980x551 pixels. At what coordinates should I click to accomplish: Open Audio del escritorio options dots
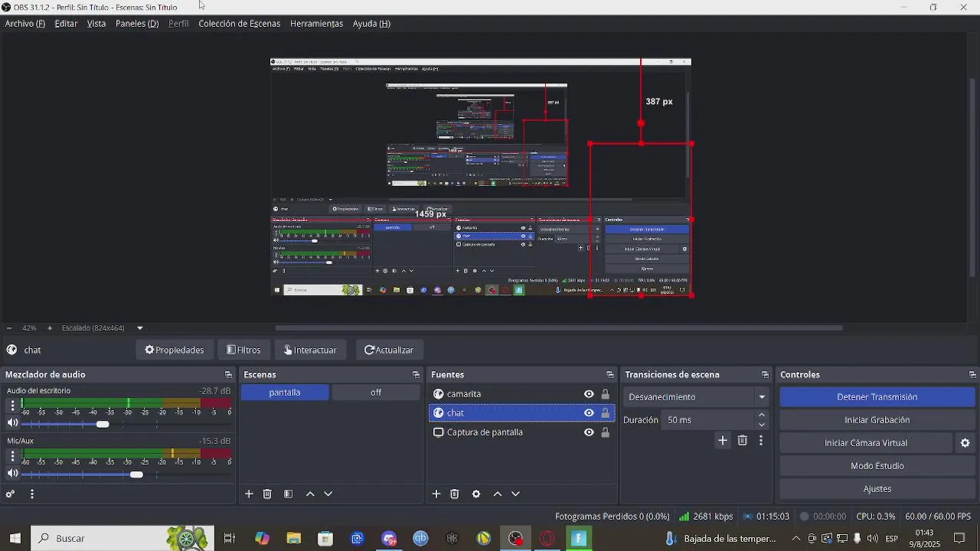pos(12,406)
